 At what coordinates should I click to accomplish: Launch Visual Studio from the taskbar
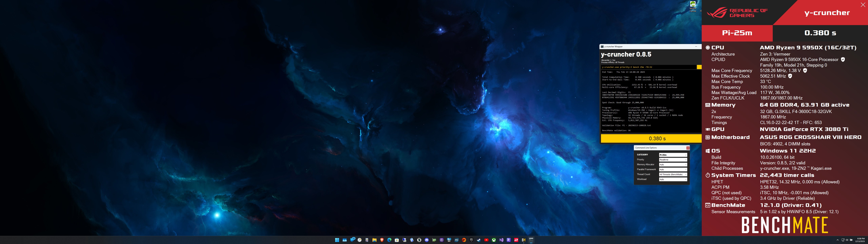501,240
